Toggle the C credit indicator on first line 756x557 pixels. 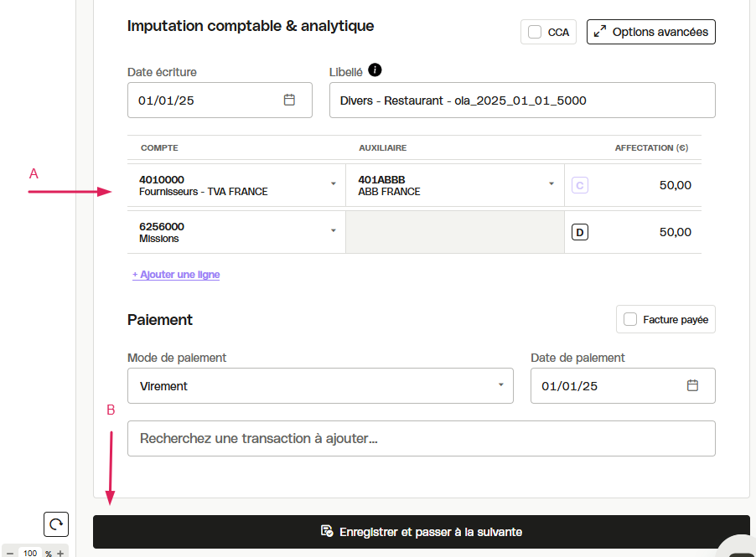click(579, 185)
